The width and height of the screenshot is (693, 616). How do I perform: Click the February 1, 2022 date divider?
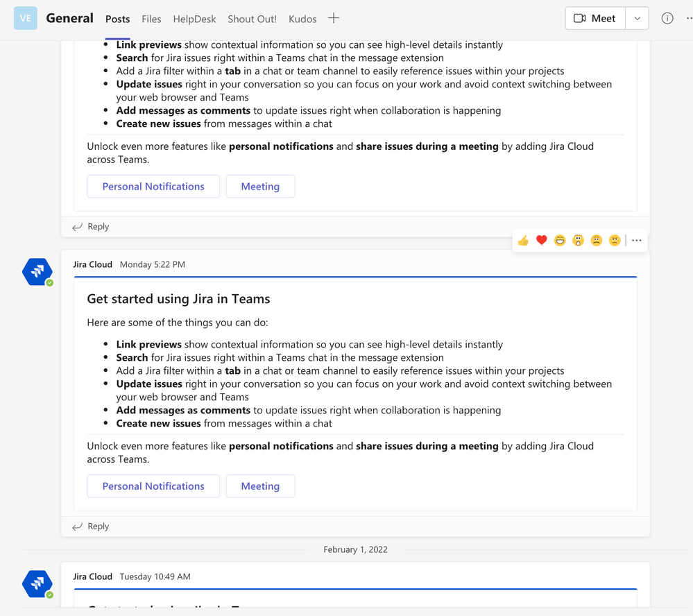click(355, 549)
